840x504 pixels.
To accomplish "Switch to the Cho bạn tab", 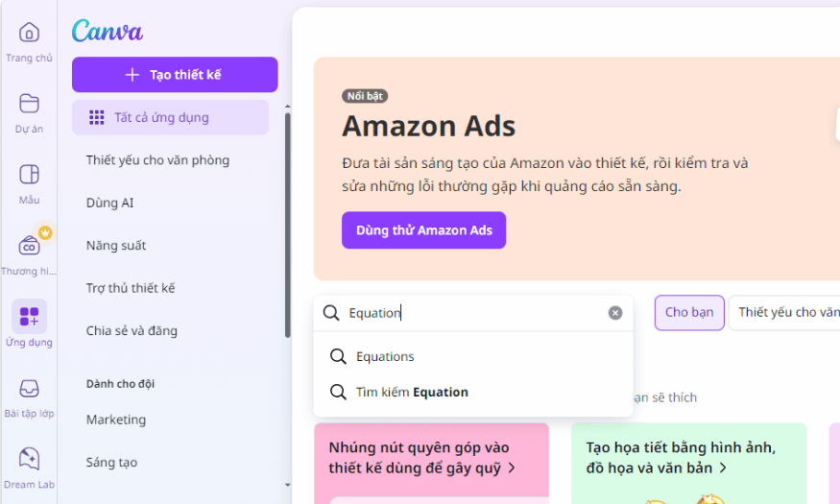I will [689, 312].
